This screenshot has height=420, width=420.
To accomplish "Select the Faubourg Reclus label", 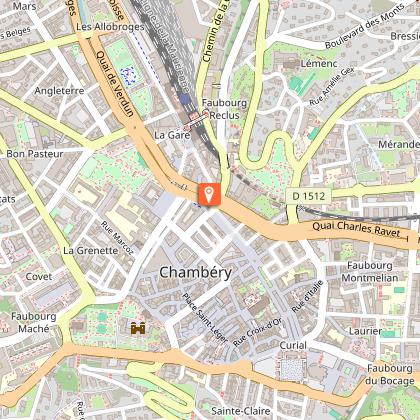I will pos(224,109).
